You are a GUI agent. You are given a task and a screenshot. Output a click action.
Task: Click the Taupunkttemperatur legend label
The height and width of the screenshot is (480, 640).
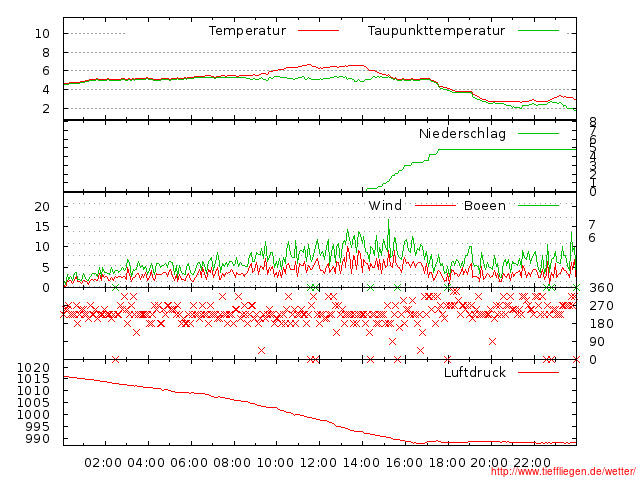[x=436, y=31]
